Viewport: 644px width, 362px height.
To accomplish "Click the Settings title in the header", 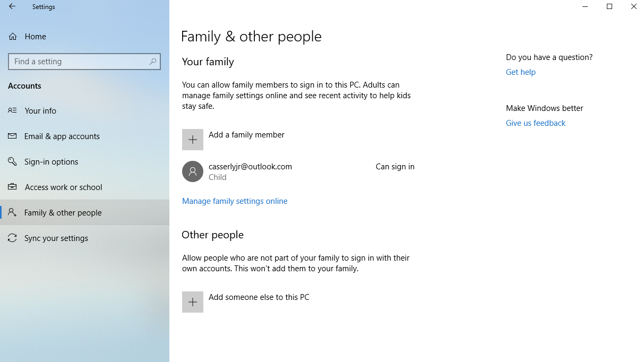I will pos(44,6).
